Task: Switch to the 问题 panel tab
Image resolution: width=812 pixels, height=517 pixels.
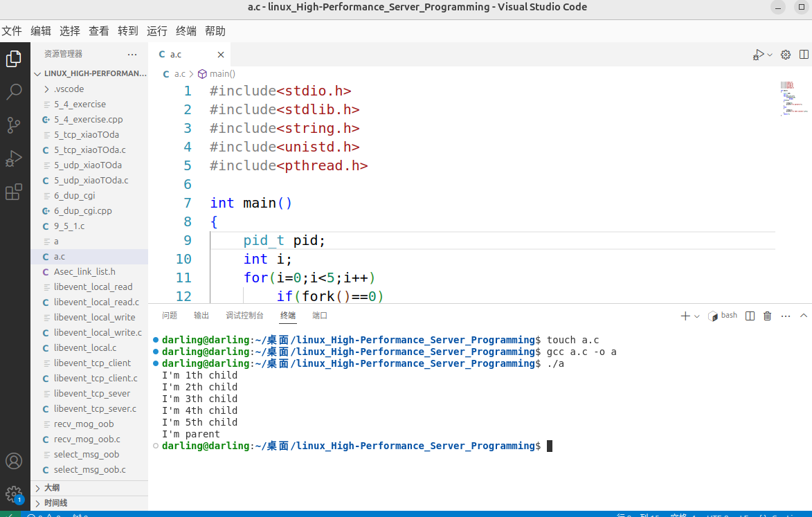Action: tap(170, 316)
